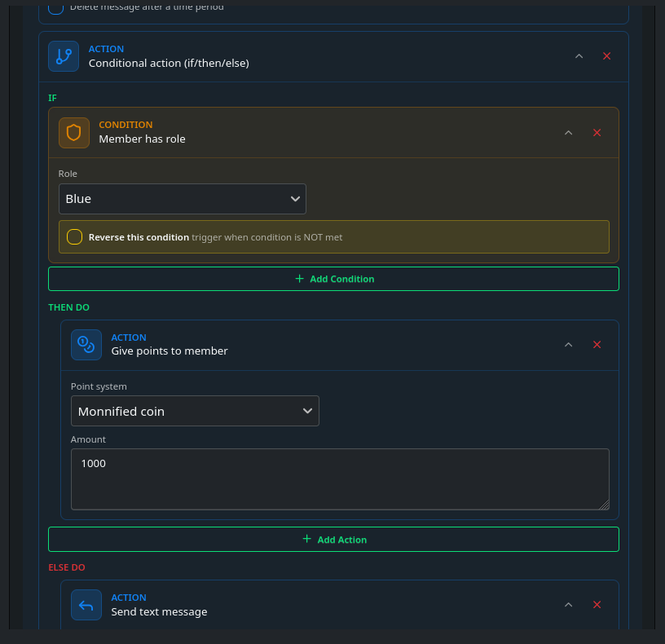Click the Add Condition button

tap(333, 279)
